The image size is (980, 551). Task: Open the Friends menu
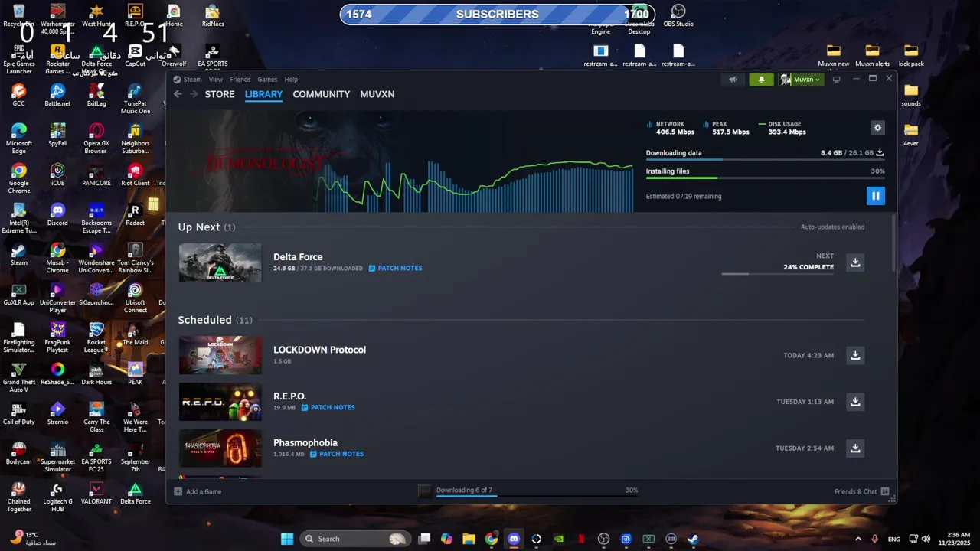[240, 80]
